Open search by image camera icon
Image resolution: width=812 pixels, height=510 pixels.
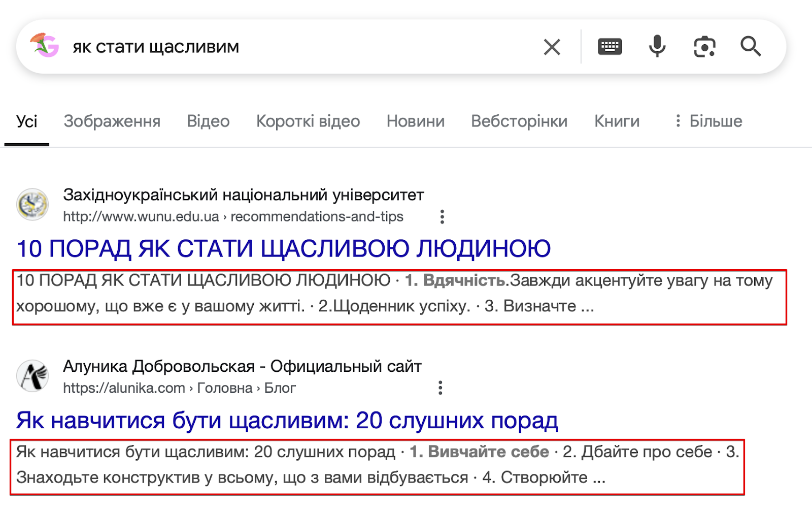pos(704,47)
